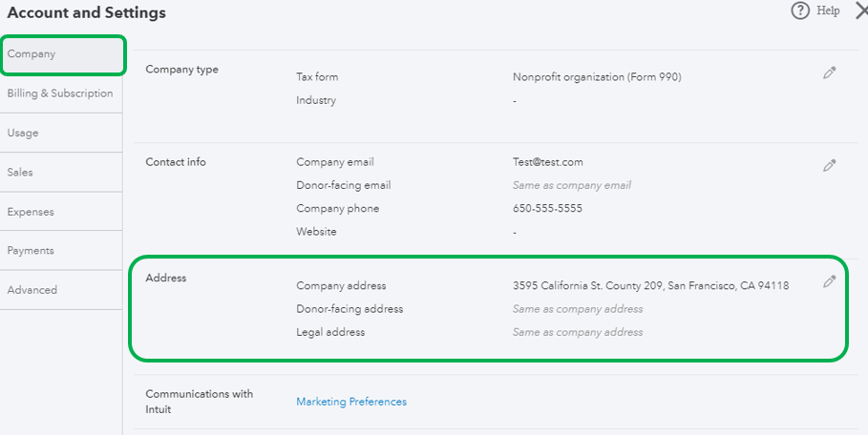The image size is (868, 435).
Task: Click the Nonprofit organization tax form value
Action: tap(597, 77)
